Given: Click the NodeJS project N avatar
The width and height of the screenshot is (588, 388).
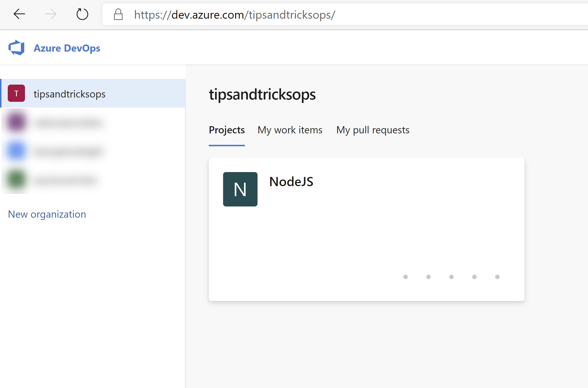Looking at the screenshot, I should (x=240, y=189).
